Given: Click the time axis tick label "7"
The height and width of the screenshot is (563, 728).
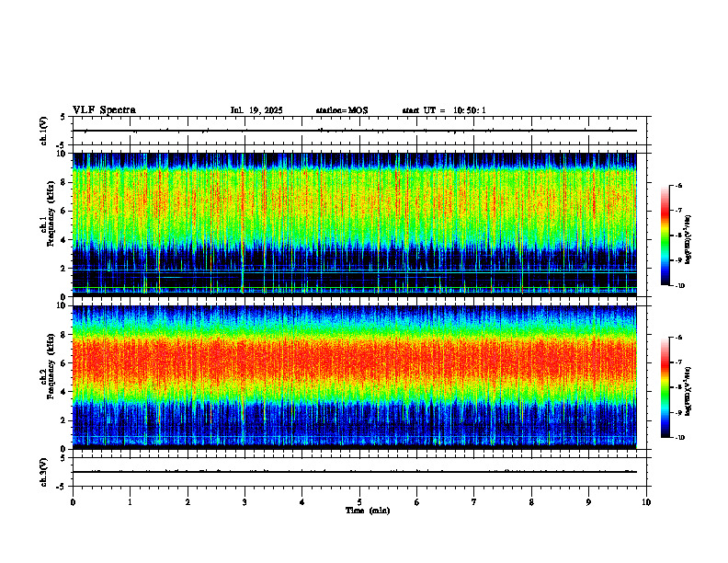Looking at the screenshot, I should coord(474,502).
